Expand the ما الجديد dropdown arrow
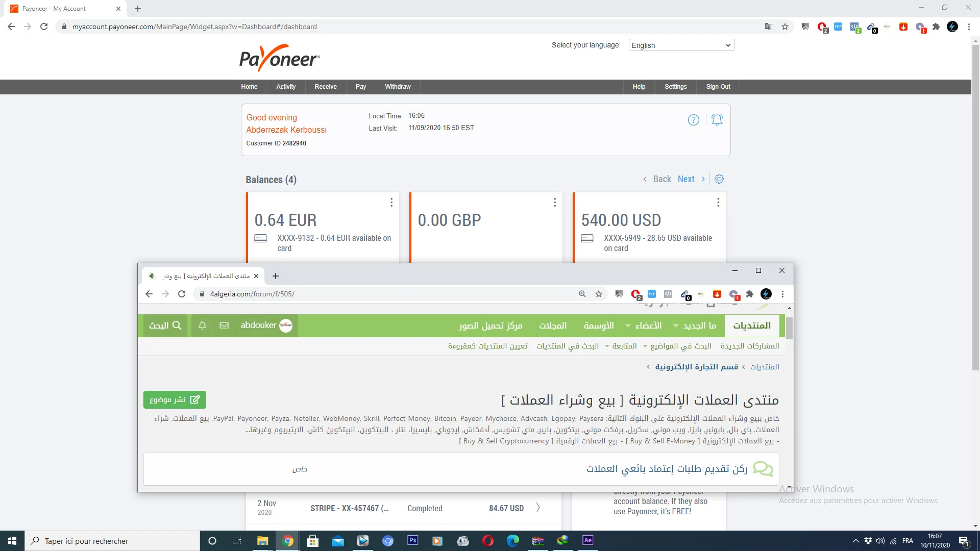 click(676, 326)
